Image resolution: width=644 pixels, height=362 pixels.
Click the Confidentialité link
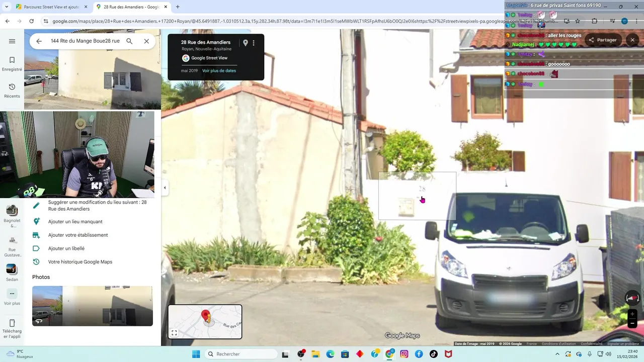[592, 344]
